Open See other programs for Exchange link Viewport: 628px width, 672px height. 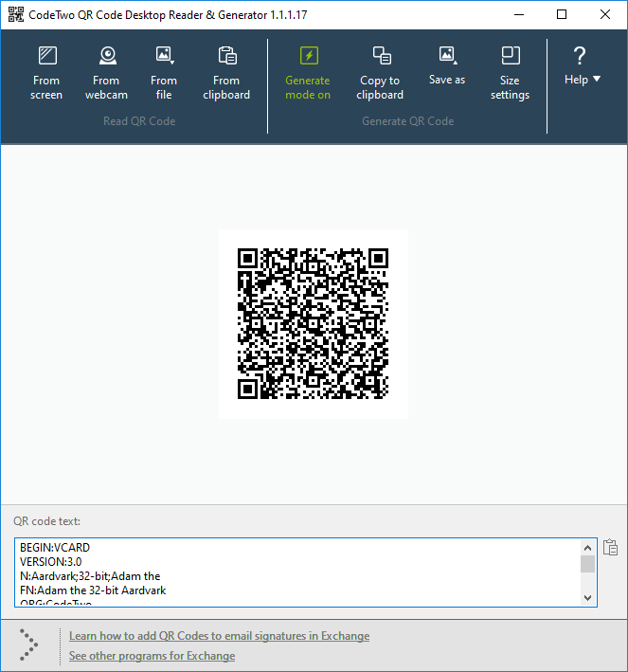pyautogui.click(x=153, y=656)
